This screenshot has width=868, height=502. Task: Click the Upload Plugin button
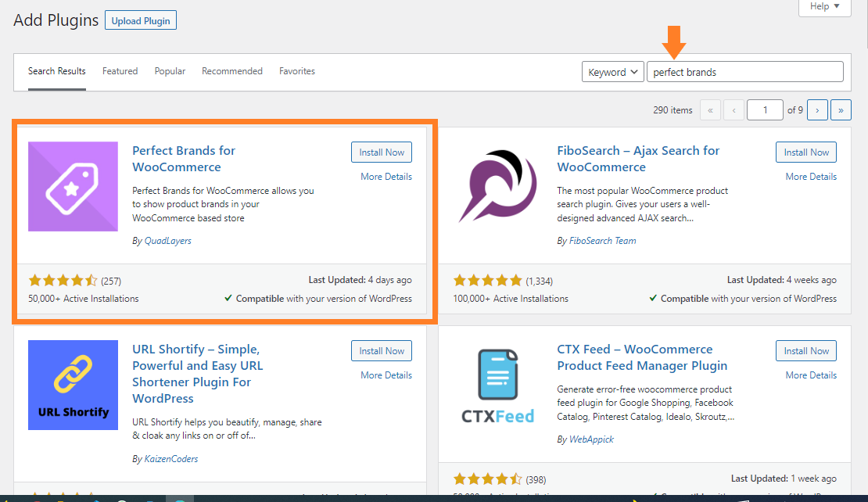pos(141,20)
